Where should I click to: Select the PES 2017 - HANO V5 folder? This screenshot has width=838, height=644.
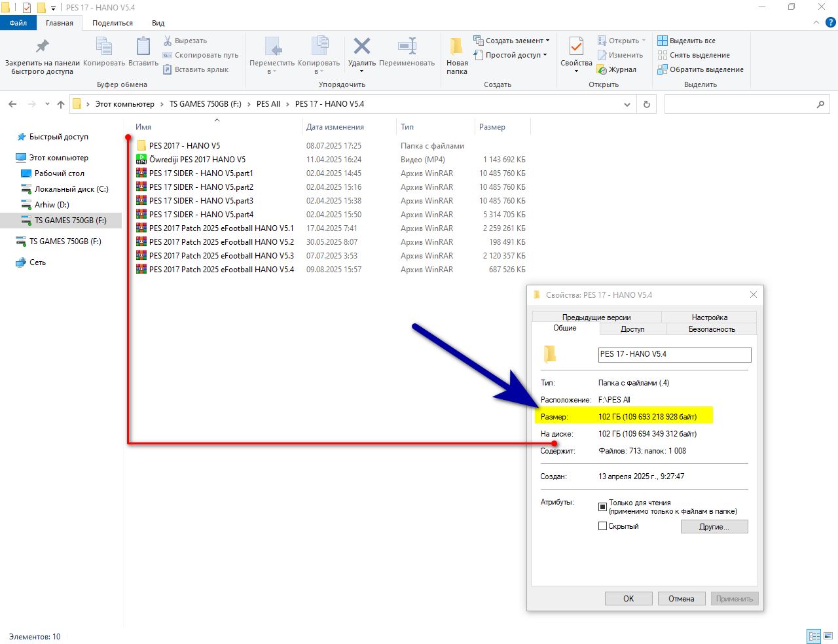pyautogui.click(x=185, y=146)
